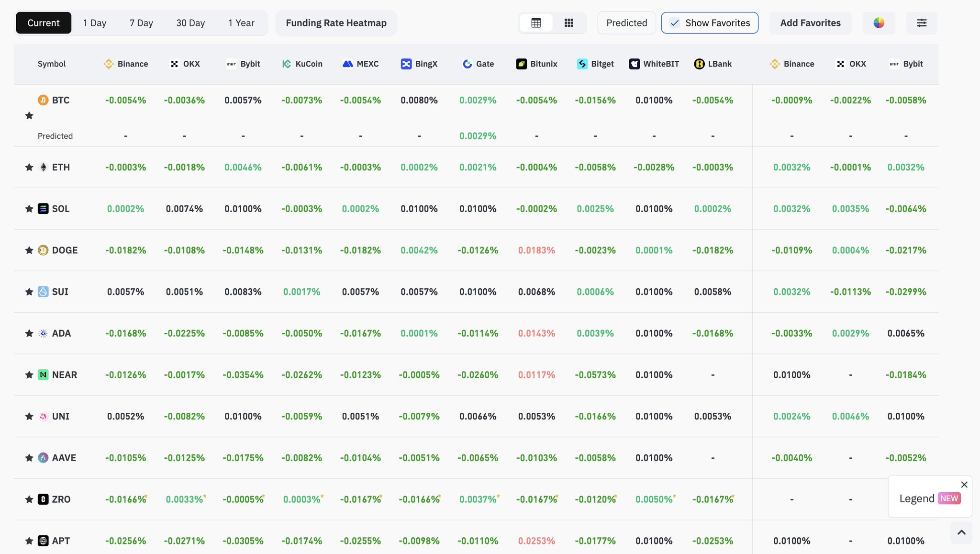Image resolution: width=980 pixels, height=554 pixels.
Task: Open the color theme wheel
Action: tap(879, 23)
